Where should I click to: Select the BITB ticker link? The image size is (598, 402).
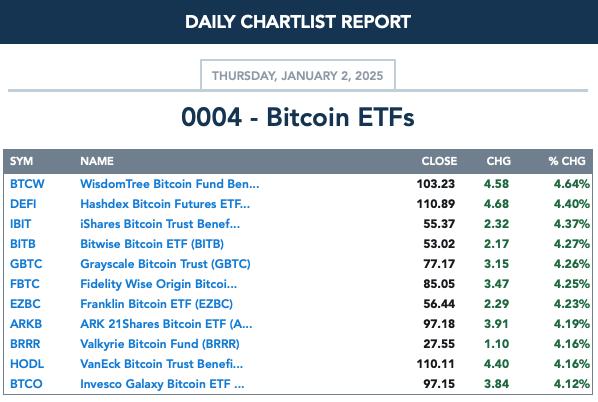pyautogui.click(x=23, y=244)
